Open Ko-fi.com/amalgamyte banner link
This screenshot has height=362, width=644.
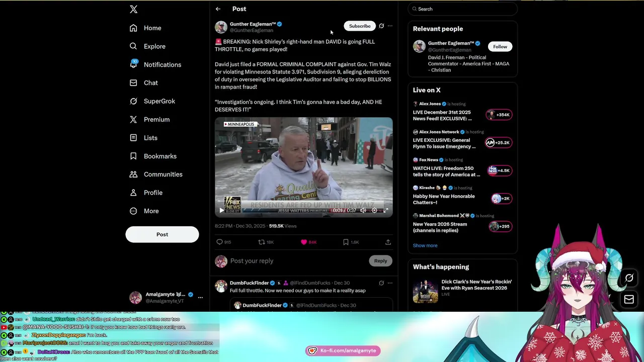pyautogui.click(x=343, y=350)
